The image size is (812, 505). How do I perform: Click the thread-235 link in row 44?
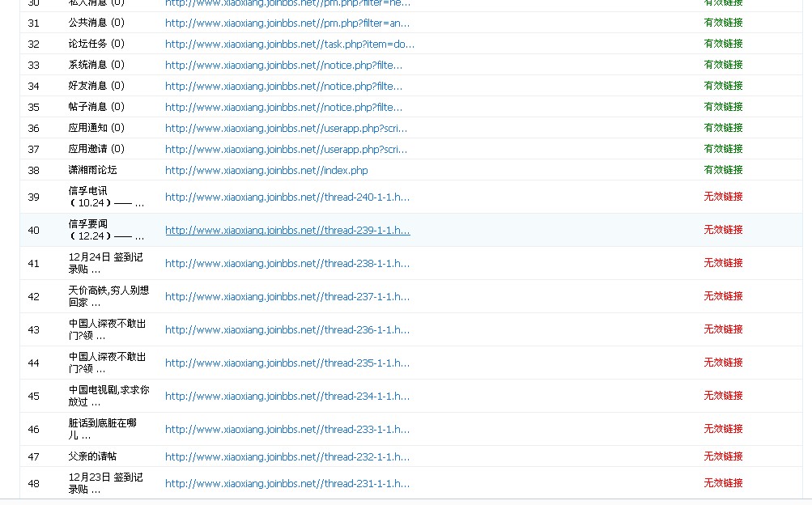tap(287, 363)
